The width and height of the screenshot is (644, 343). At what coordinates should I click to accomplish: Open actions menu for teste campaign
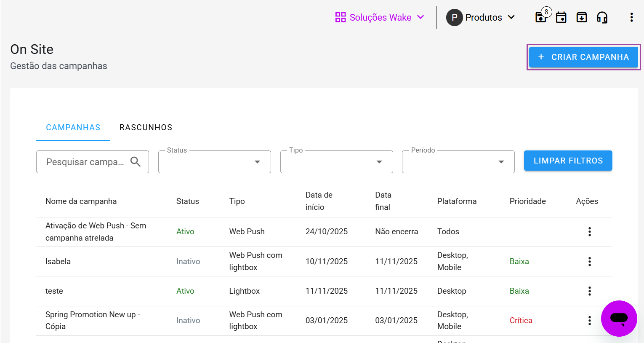[x=589, y=291]
